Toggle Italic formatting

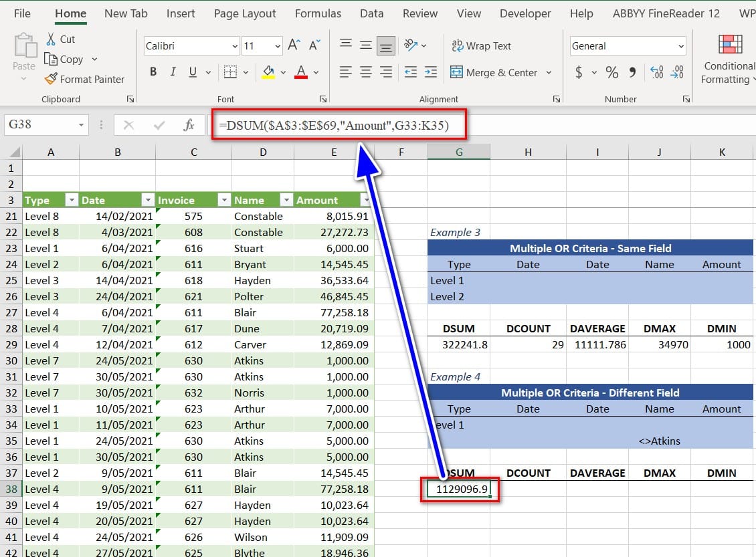[173, 72]
